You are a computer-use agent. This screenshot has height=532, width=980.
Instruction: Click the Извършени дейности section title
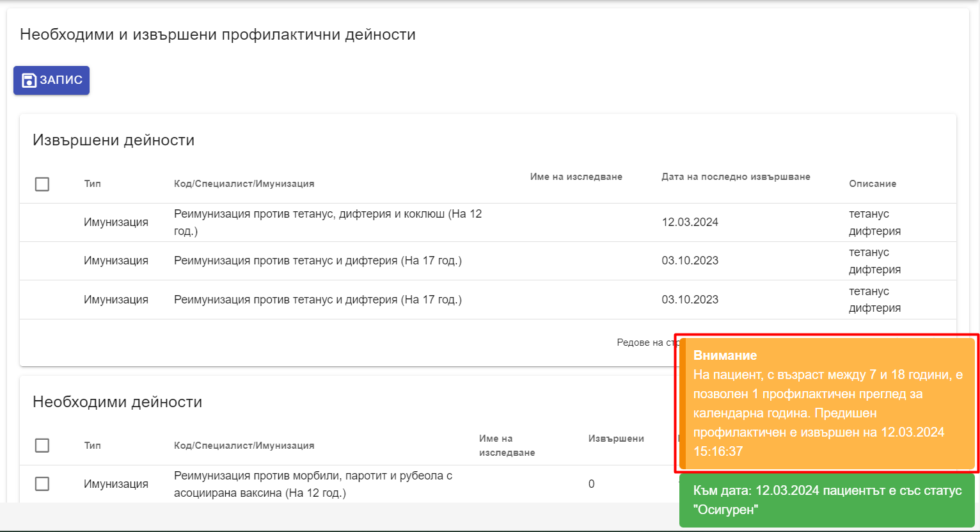tap(113, 140)
